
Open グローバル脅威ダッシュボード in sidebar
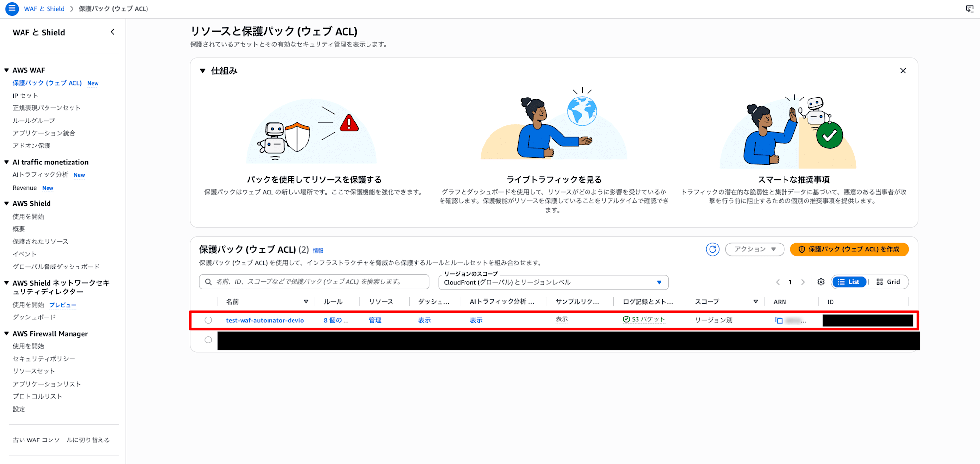pos(56,267)
